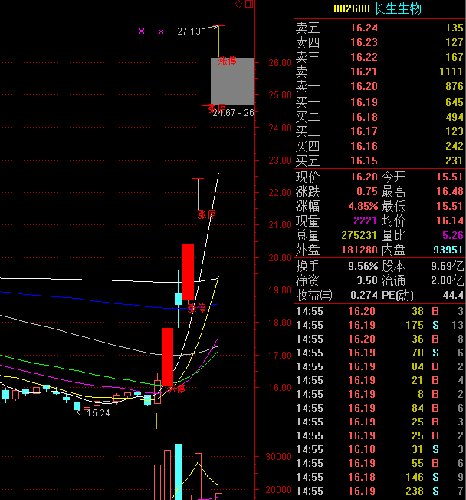
Task: Select the smaller magenta X marker
Action: pos(161,32)
